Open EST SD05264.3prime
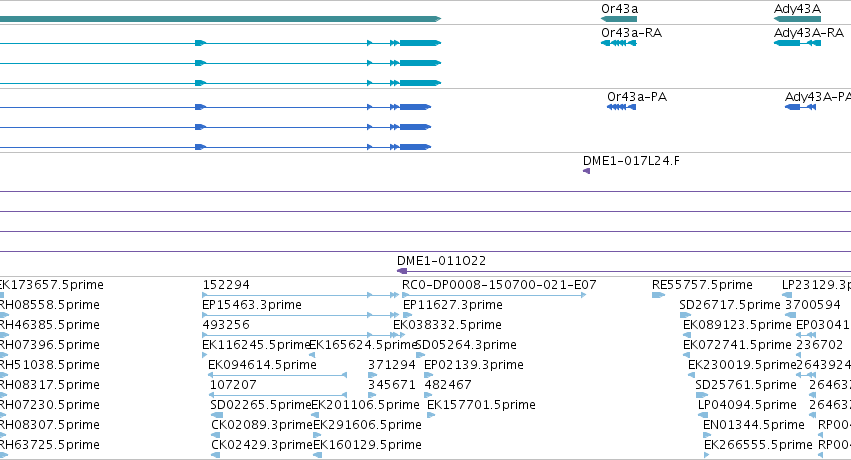 tap(466, 345)
